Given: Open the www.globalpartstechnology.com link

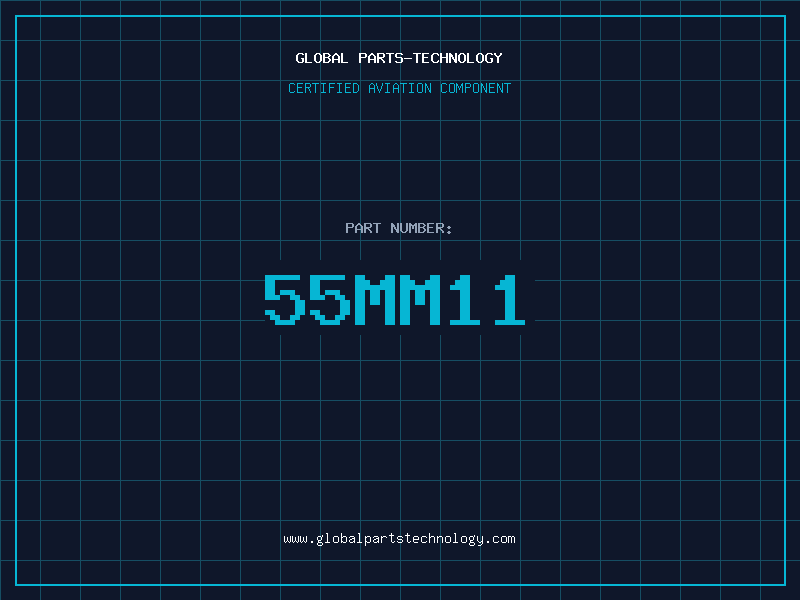Looking at the screenshot, I should click(399, 539).
